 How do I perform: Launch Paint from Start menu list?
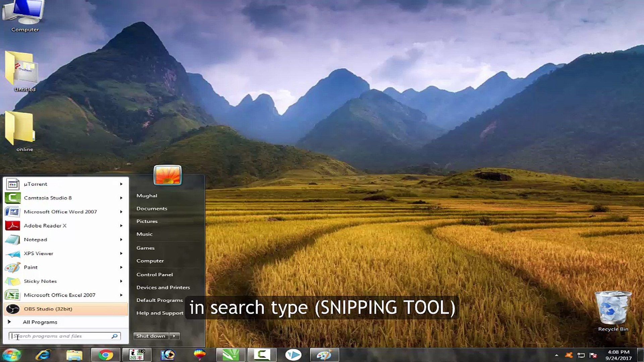point(65,267)
